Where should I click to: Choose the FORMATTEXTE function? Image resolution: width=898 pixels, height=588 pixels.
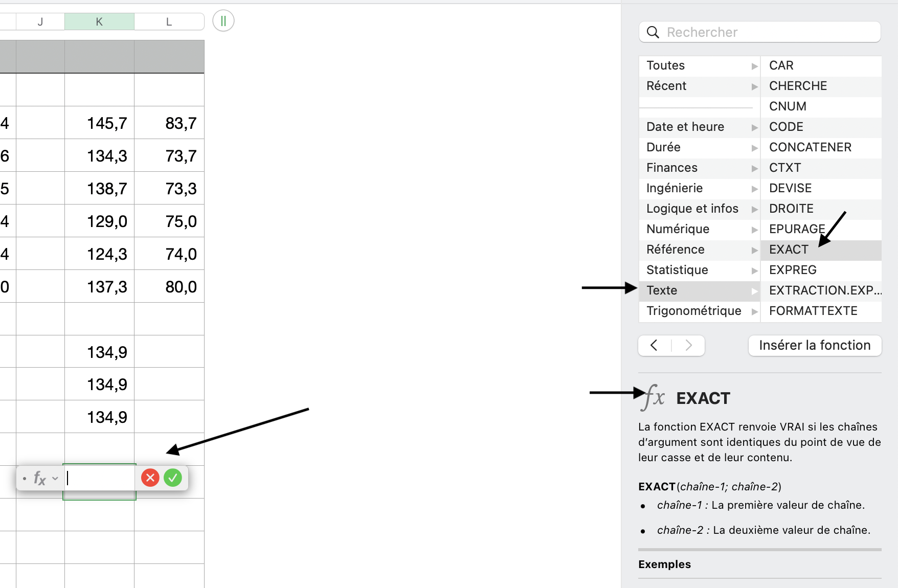click(813, 311)
